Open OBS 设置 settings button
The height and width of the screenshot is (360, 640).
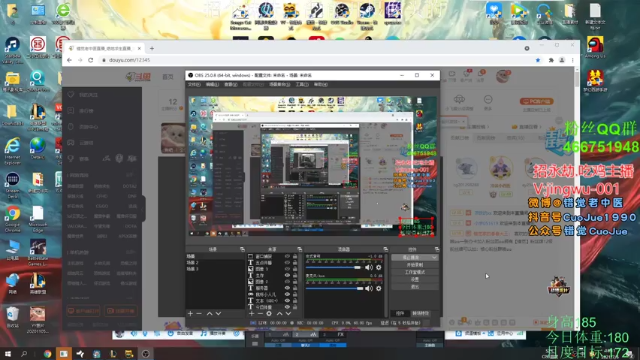click(x=415, y=280)
